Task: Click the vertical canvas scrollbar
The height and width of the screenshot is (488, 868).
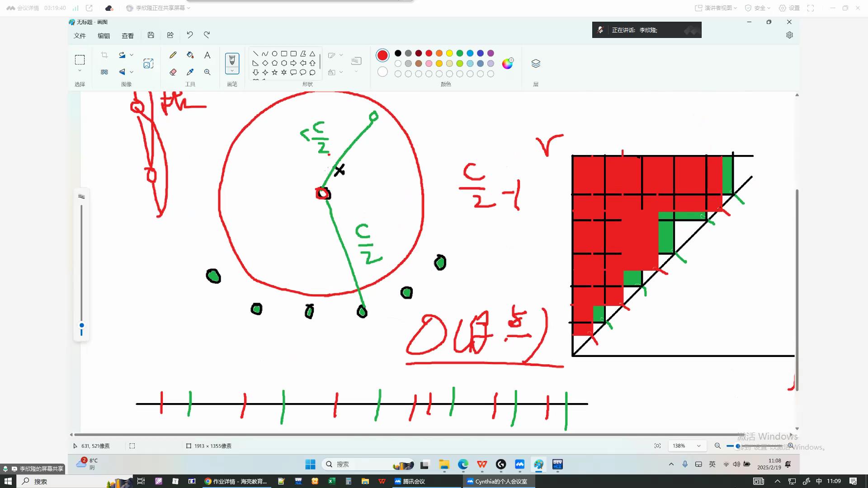Action: click(x=797, y=289)
